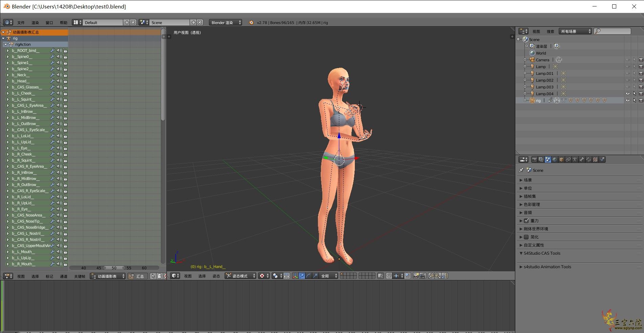
Task: Open the Render properties tab (camera icon)
Action: click(535, 160)
